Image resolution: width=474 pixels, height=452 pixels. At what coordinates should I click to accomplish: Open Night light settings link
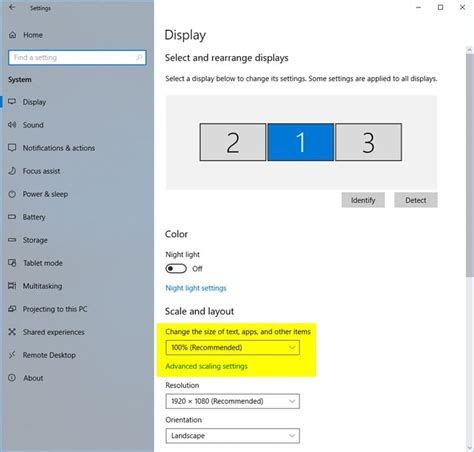tap(196, 288)
